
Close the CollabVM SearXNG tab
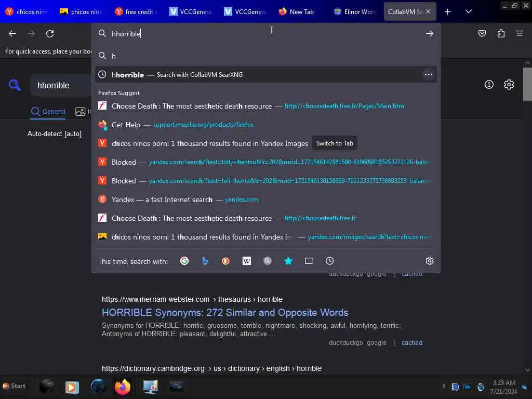[x=428, y=11]
